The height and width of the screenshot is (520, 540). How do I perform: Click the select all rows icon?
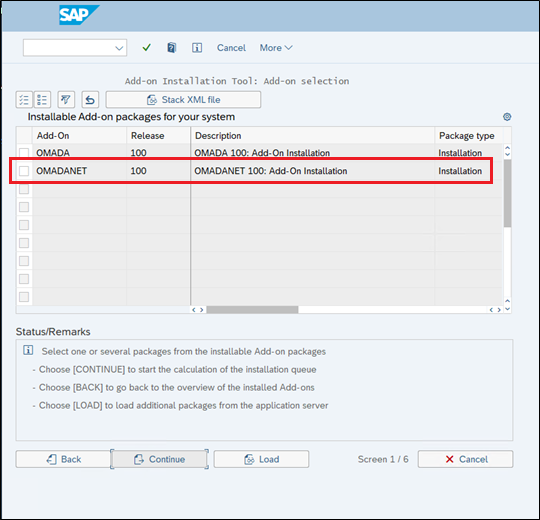(24, 100)
